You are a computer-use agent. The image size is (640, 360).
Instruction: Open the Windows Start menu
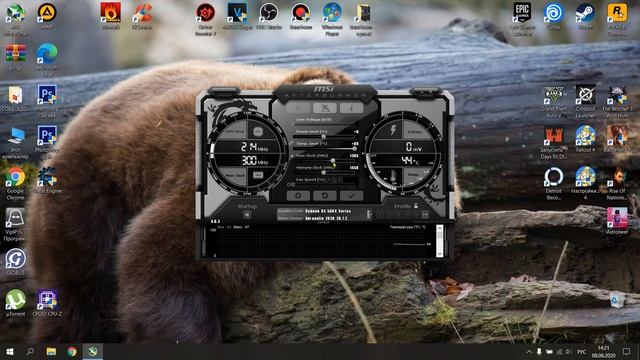click(x=9, y=351)
